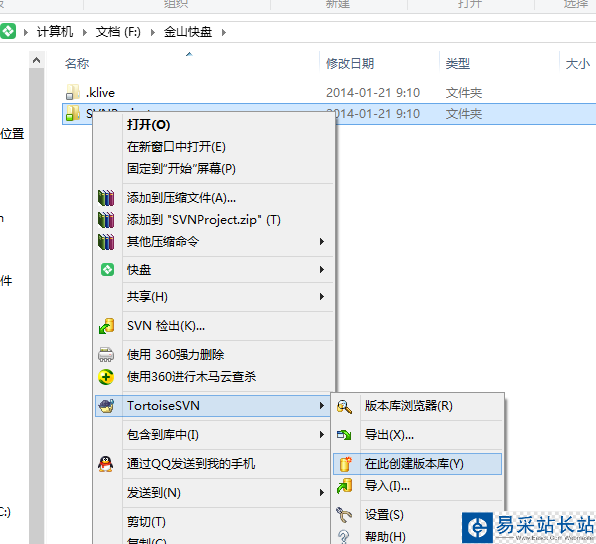596x544 pixels.
Task: Click 文件夹 type of the selected SVNProject row
Action: tap(464, 114)
